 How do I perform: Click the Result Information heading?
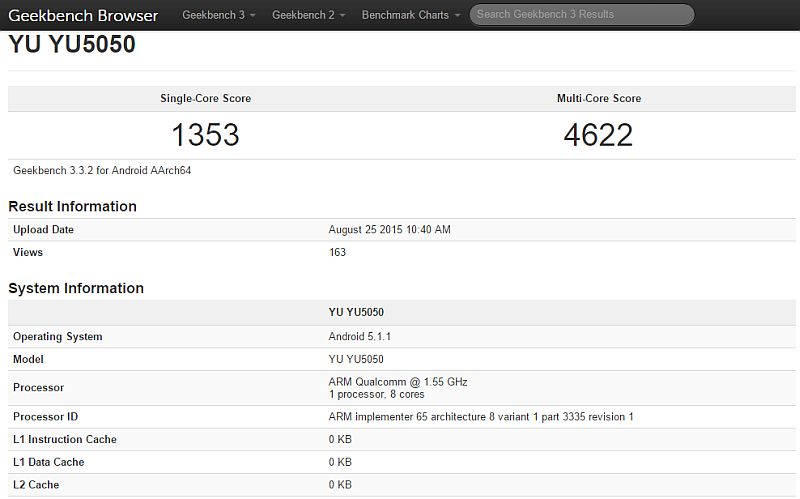(x=72, y=206)
